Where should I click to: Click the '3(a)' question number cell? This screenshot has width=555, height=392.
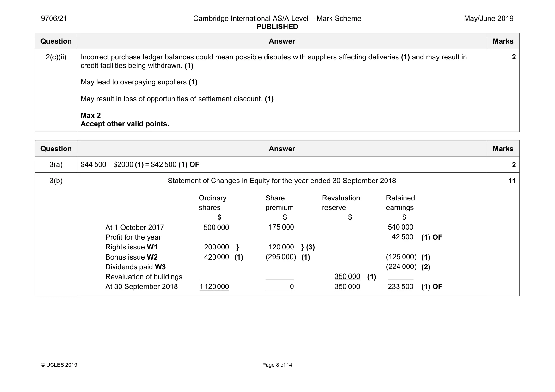click(56, 164)
